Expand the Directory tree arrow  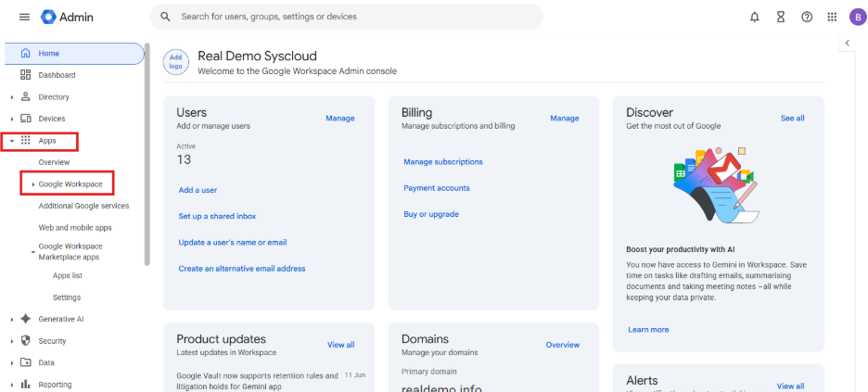(12, 97)
